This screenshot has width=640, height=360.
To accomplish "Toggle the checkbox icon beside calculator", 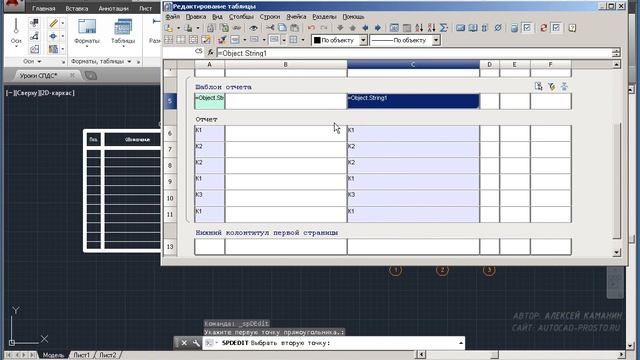I will [527, 28].
